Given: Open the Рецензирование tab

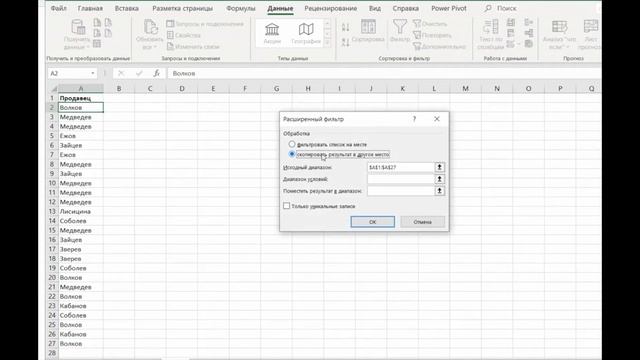Looking at the screenshot, I should pos(331,8).
